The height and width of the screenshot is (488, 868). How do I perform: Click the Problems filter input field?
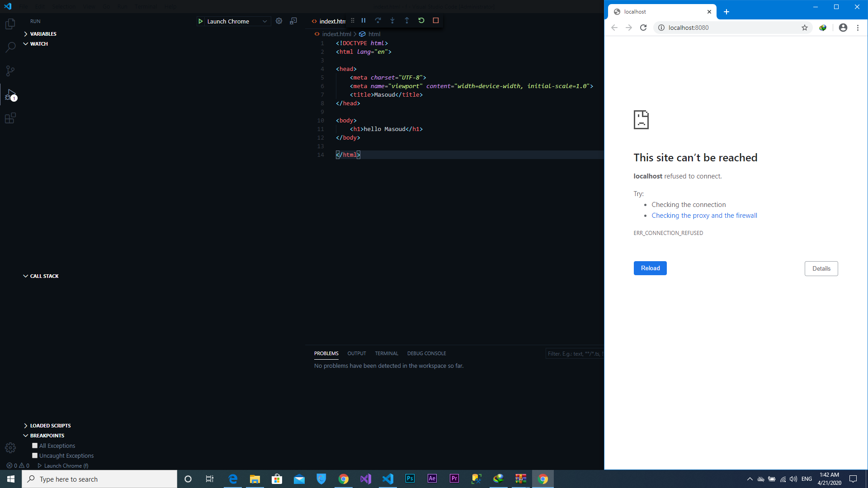(575, 354)
